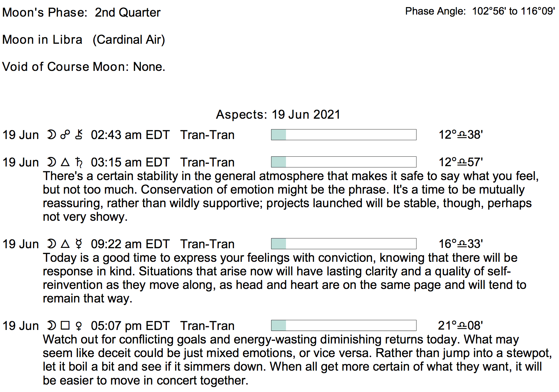The image size is (559, 392).
Task: Select the Venus glyph in the 05:07 pm aspect
Action: tap(79, 326)
